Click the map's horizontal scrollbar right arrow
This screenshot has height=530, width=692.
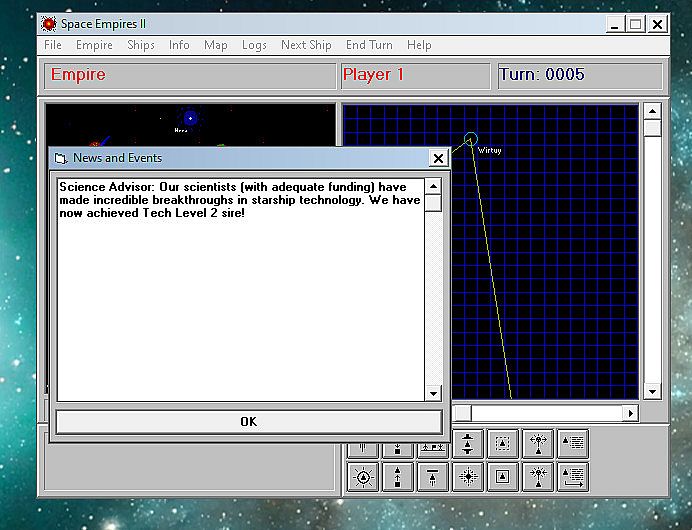630,413
